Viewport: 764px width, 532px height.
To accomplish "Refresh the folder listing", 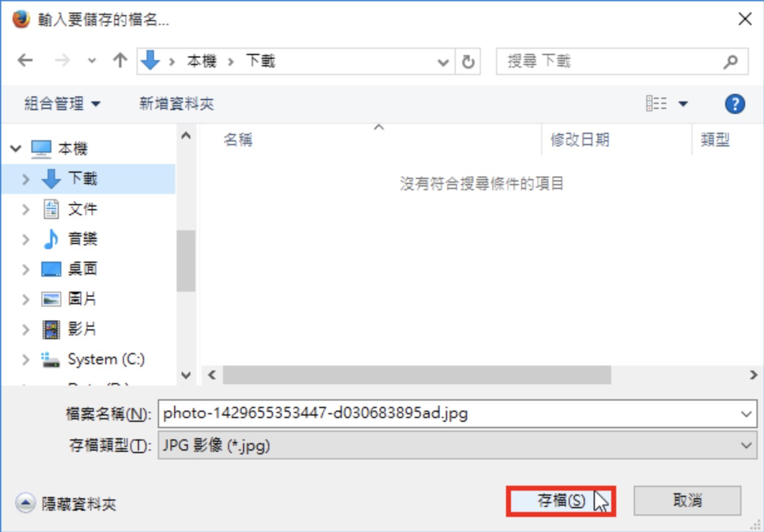I will coord(467,62).
